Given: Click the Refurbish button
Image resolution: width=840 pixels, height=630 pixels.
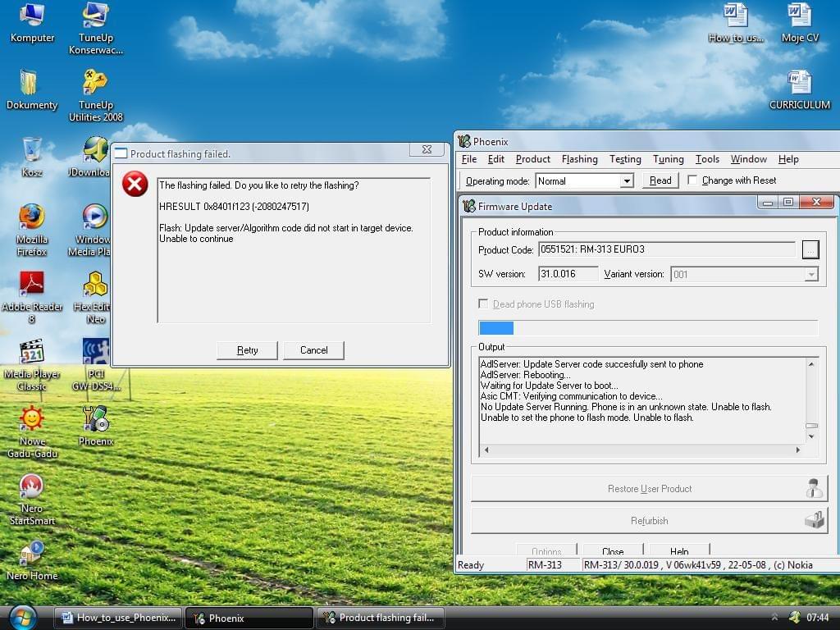Looking at the screenshot, I should pos(650,521).
